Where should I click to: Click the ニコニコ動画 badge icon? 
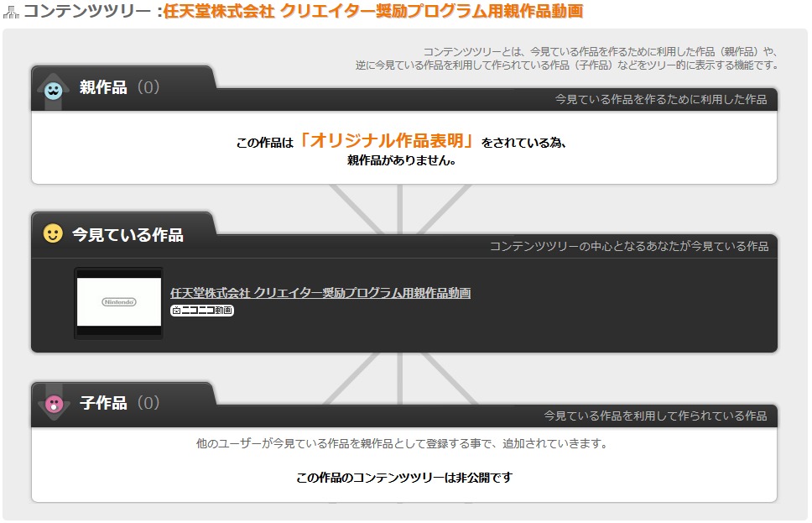(x=202, y=311)
